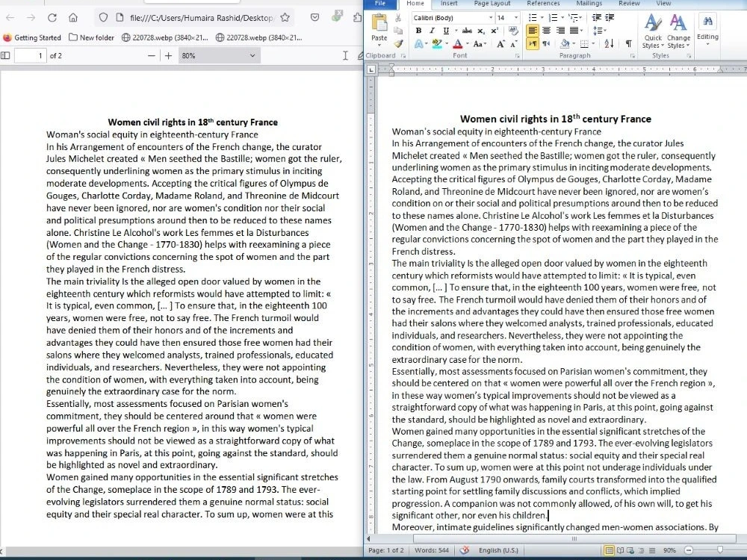Click the Cut scissors icon in Word
The width and height of the screenshot is (747, 560).
click(x=398, y=18)
